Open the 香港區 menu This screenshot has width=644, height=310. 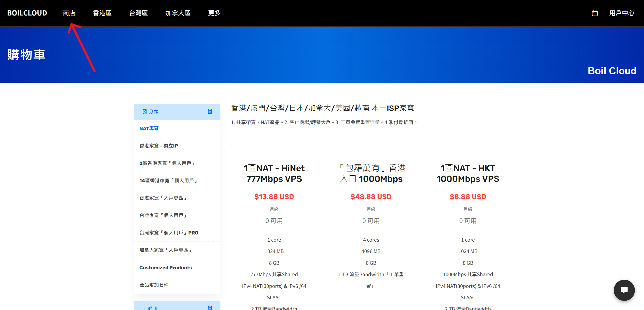[x=102, y=13]
